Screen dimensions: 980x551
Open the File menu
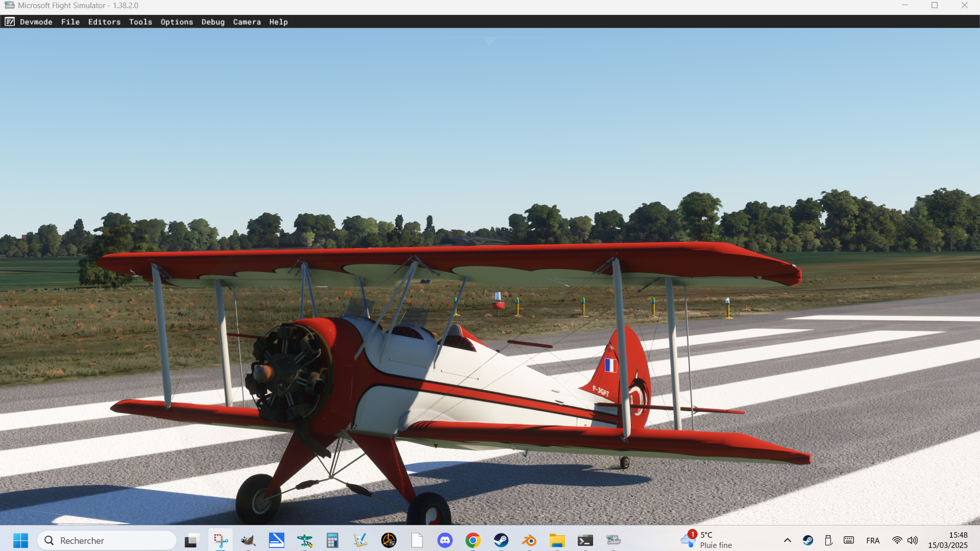70,22
